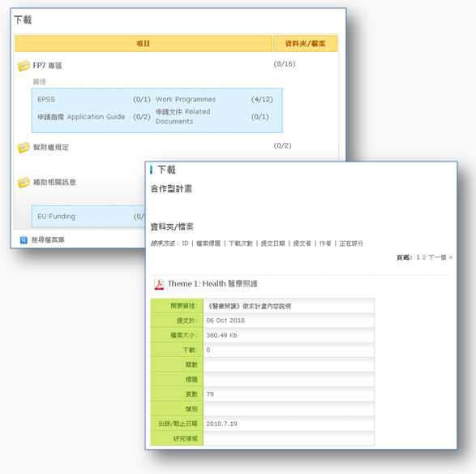Open 申請指南 Application Guide link

point(81,117)
